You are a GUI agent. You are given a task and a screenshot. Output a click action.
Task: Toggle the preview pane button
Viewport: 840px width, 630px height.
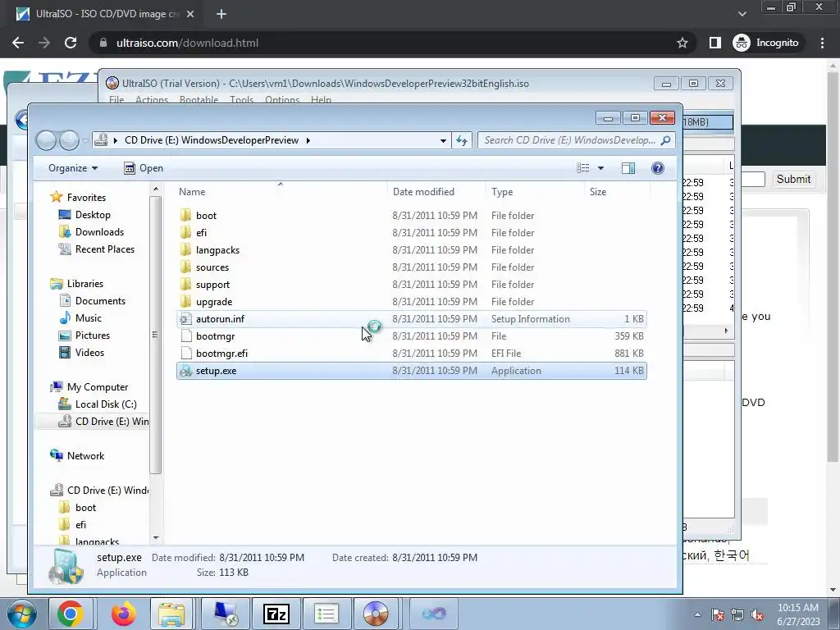628,168
